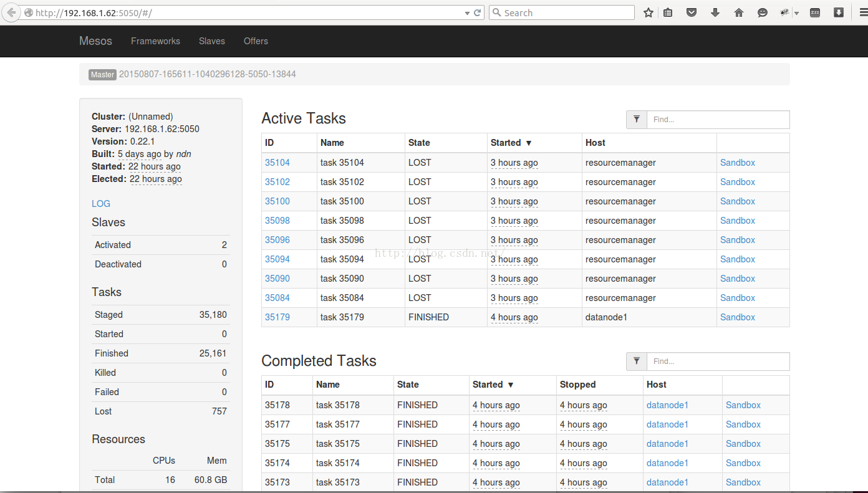The image size is (868, 493).
Task: Sort Active Tasks by Started column
Action: [x=511, y=143]
